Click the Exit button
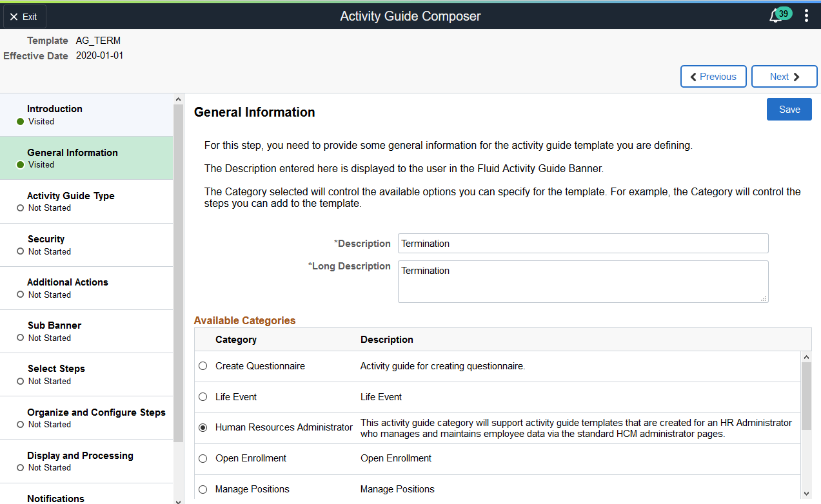This screenshot has width=821, height=504. (25, 17)
